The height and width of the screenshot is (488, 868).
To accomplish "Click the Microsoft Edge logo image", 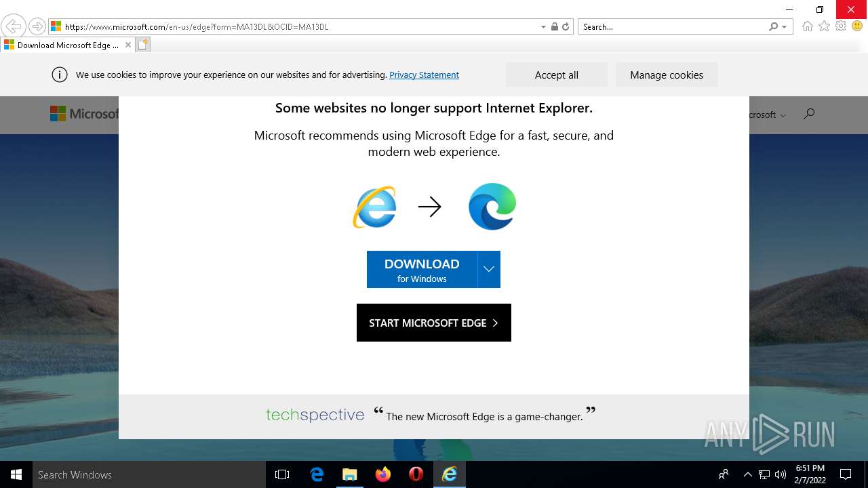I will (x=492, y=207).
